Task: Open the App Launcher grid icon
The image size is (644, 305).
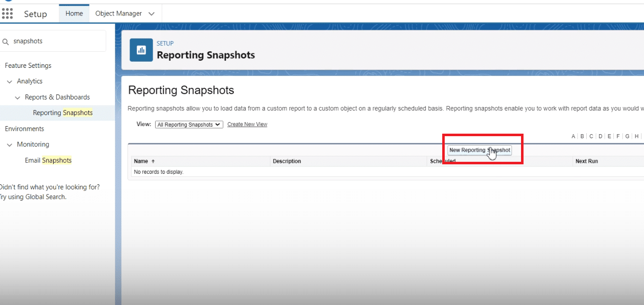Action: click(x=8, y=14)
